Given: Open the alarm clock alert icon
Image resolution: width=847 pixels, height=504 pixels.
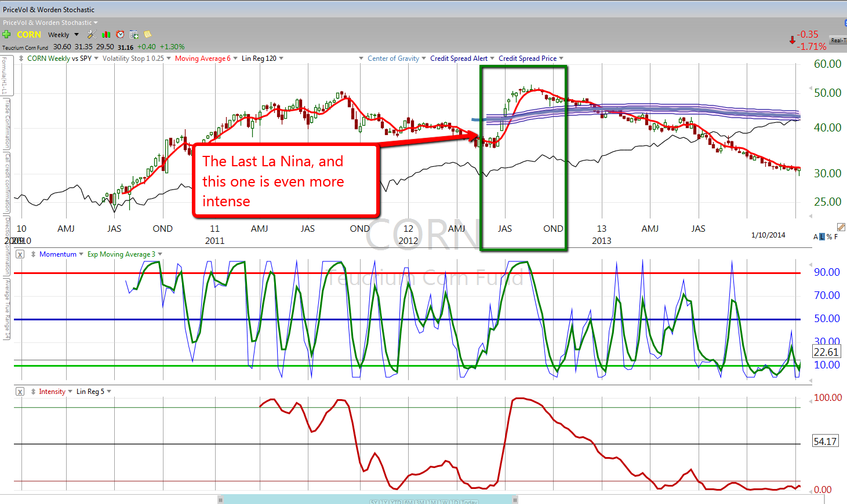Looking at the screenshot, I should coord(120,34).
